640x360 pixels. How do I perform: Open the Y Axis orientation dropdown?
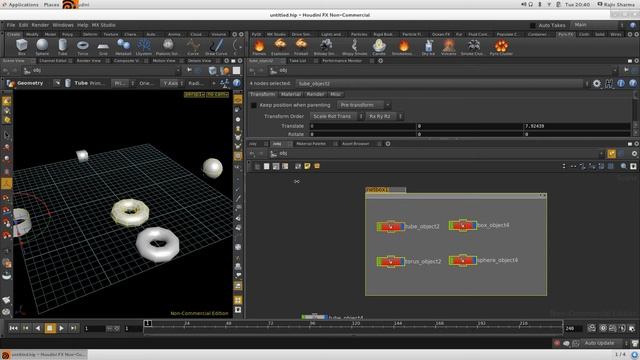(173, 83)
